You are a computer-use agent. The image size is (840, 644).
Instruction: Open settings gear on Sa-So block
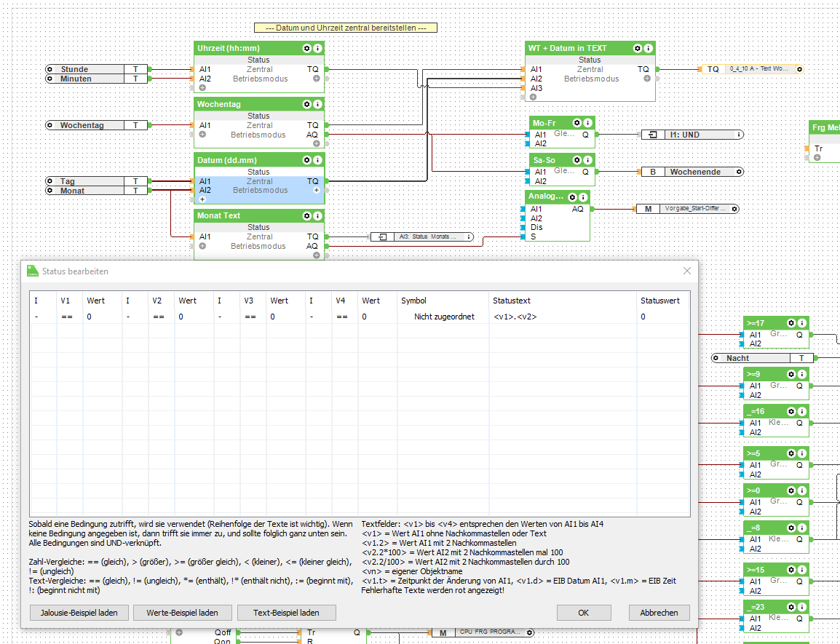[577, 160]
